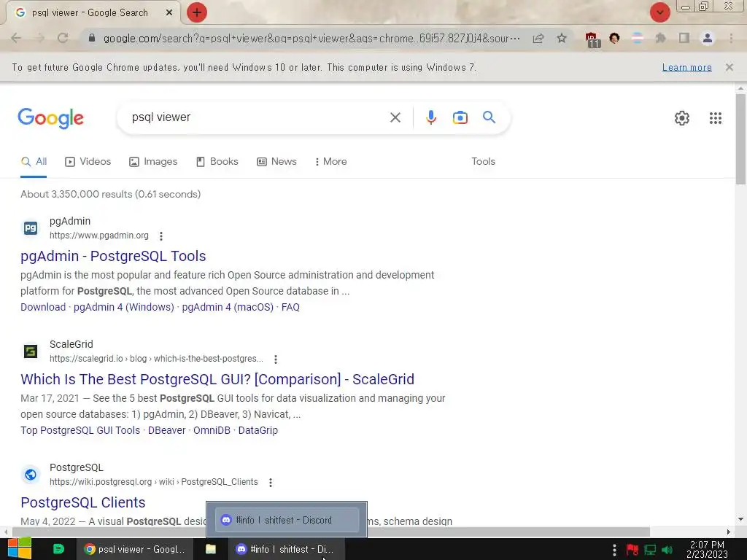Open the Google apps grid
747x560 pixels.
point(715,117)
